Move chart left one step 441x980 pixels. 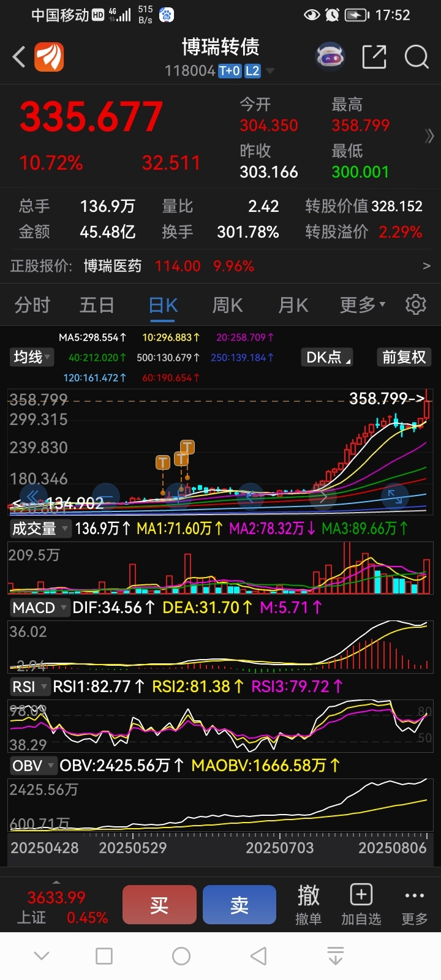250,497
